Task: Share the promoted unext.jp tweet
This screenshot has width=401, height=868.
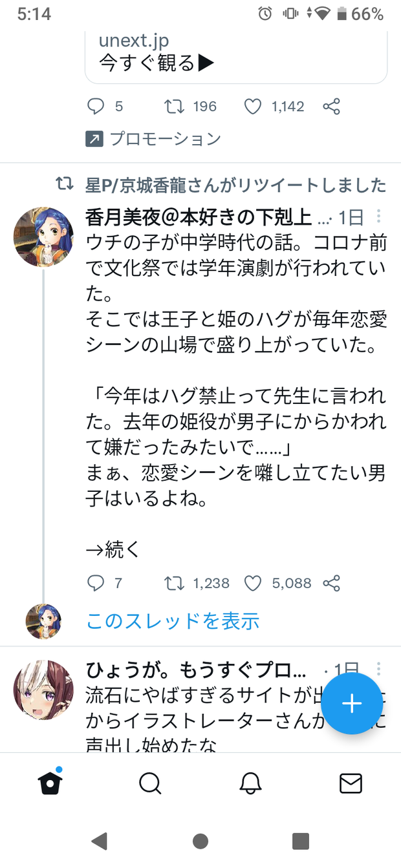Action: (x=332, y=107)
